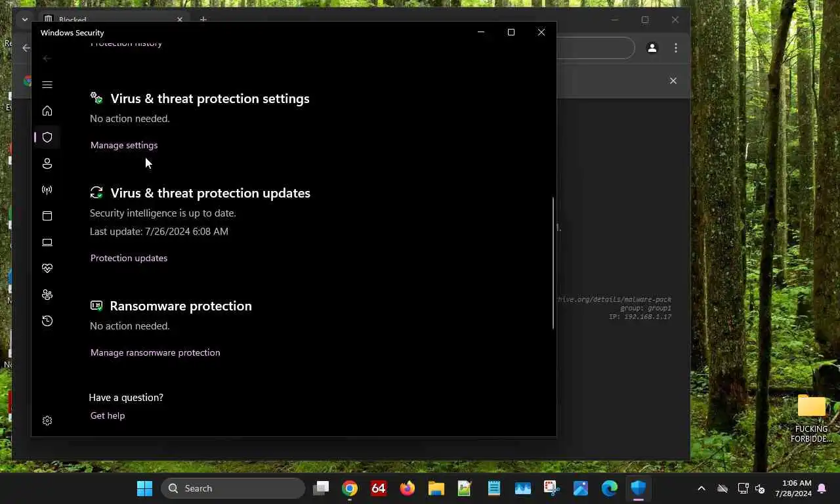Launch Microsoft Edge from taskbar

[610, 488]
